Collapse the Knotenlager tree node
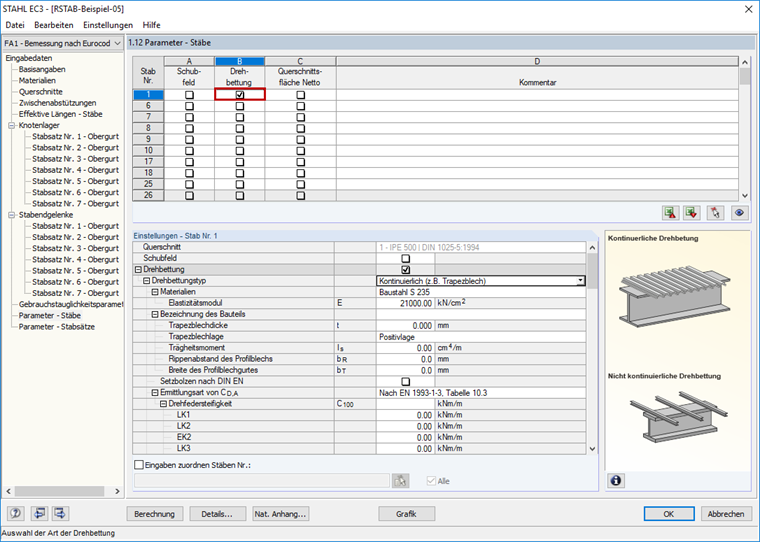 12,125
